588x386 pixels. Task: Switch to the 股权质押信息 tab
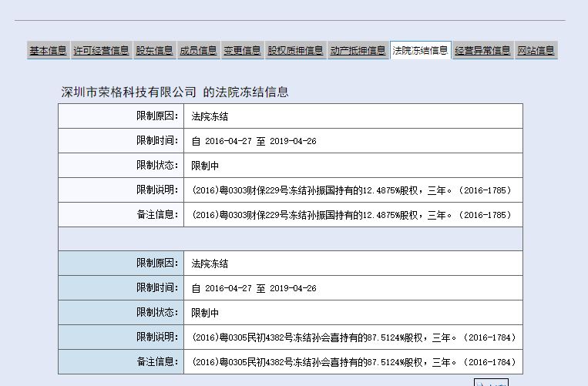[x=295, y=51]
